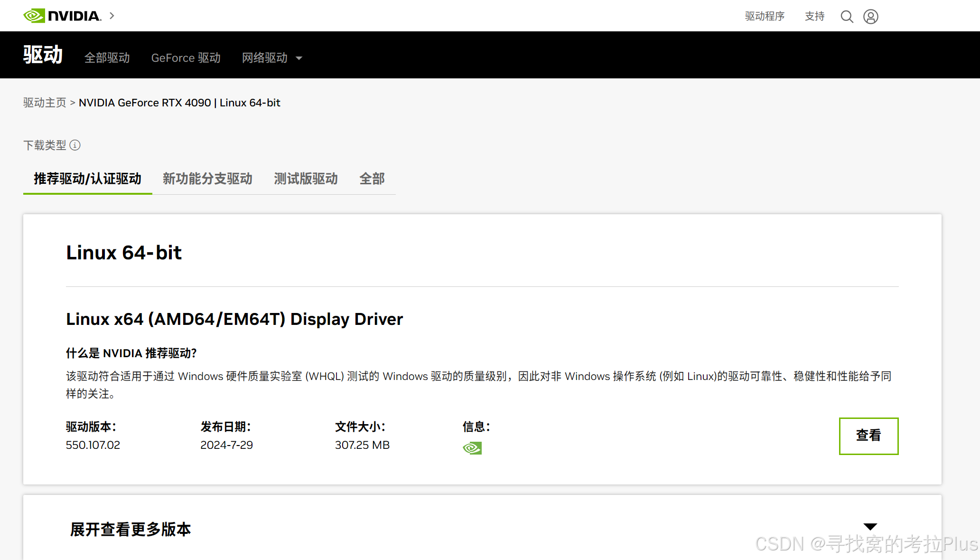
Task: Click driver version 550.107.02
Action: [93, 445]
